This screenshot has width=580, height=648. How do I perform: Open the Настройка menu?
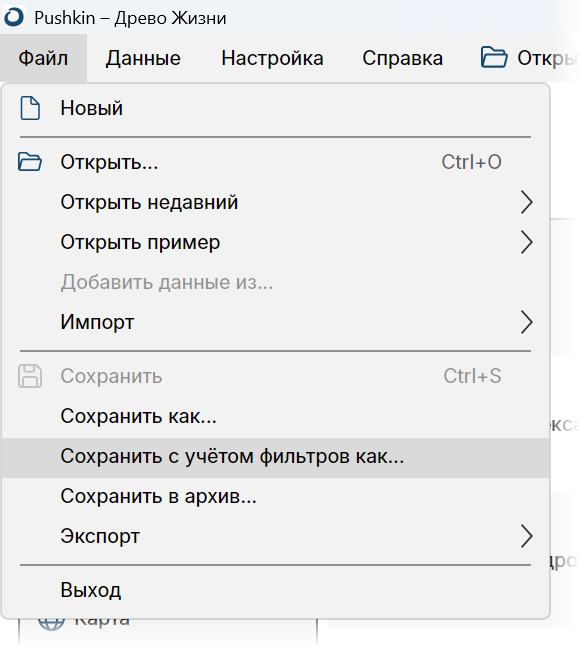(x=272, y=58)
